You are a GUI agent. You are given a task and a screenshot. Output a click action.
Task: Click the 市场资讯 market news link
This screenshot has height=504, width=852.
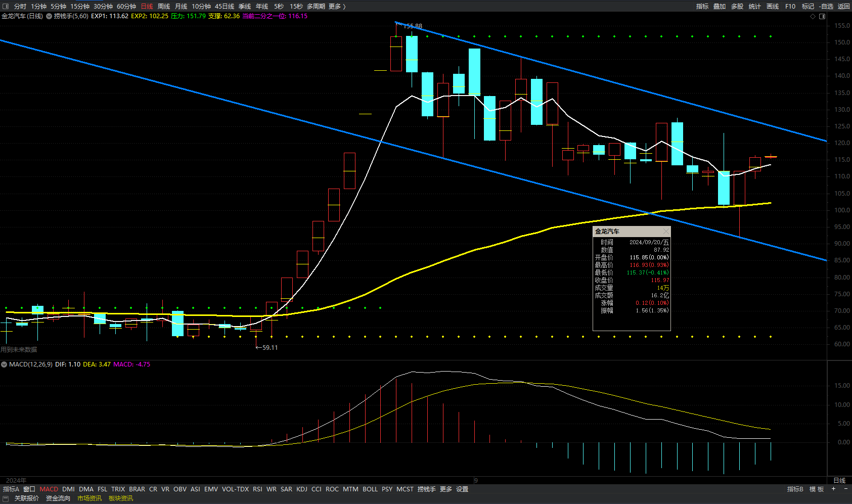pos(89,498)
